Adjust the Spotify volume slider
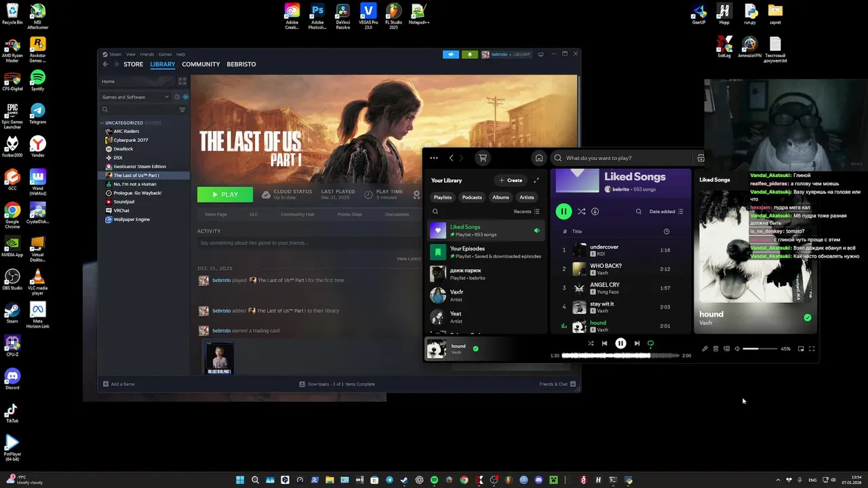Viewport: 868px width, 488px height. [x=759, y=349]
